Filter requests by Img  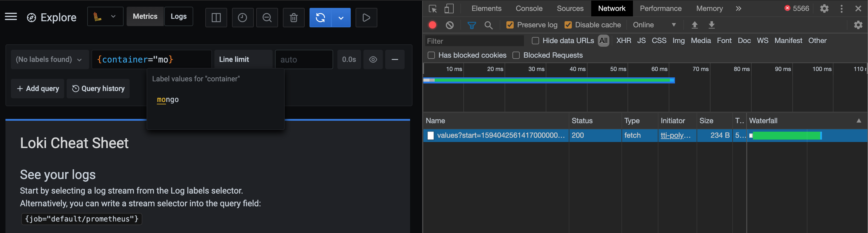679,41
